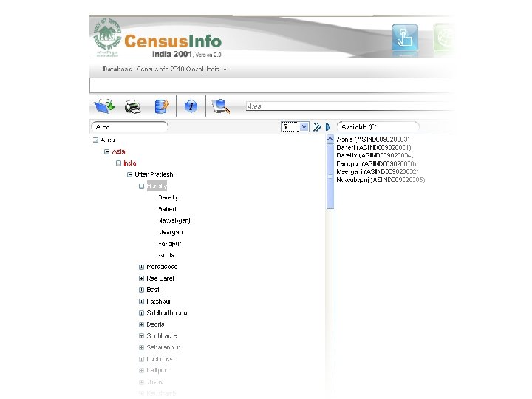This screenshot has width=532, height=399.
Task: Collapse the Asia tree node
Action: (106, 151)
